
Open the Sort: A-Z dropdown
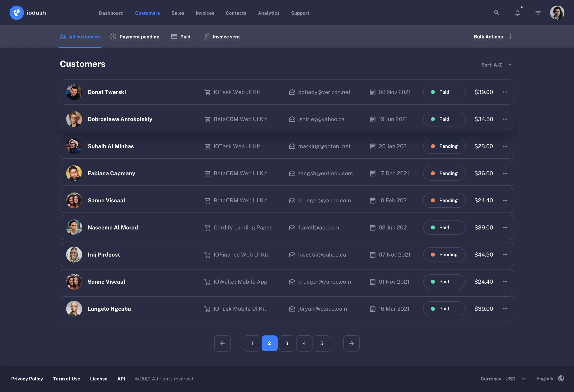(x=497, y=65)
